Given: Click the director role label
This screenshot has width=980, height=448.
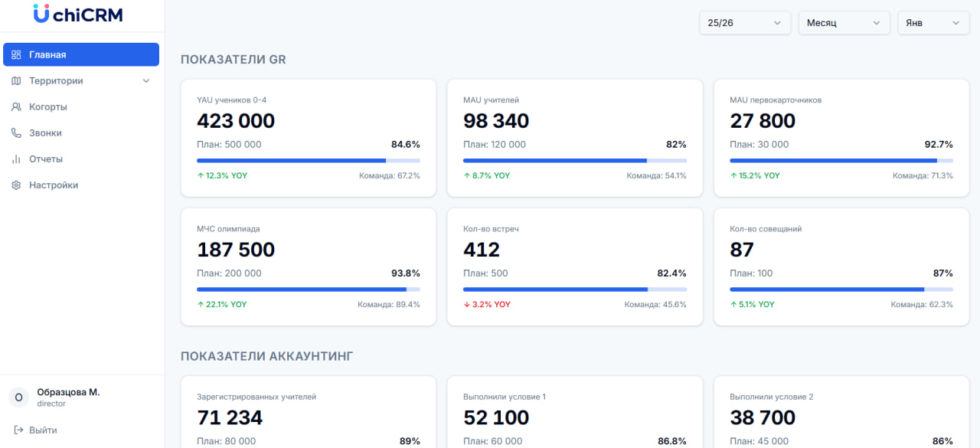Looking at the screenshot, I should point(51,404).
